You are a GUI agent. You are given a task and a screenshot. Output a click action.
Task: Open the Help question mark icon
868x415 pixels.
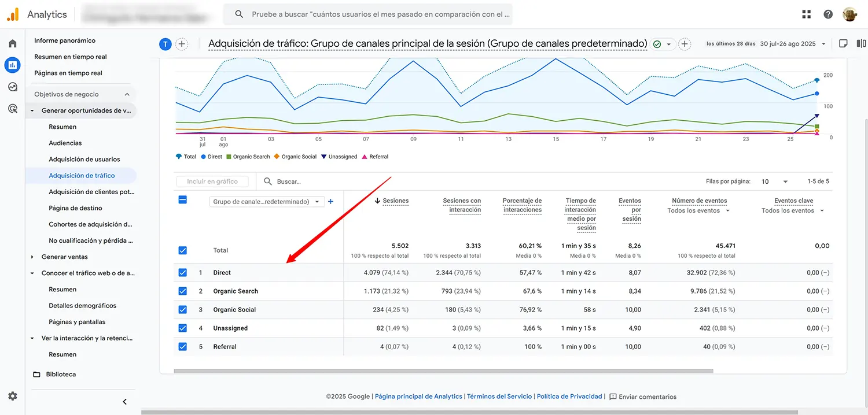[827, 13]
